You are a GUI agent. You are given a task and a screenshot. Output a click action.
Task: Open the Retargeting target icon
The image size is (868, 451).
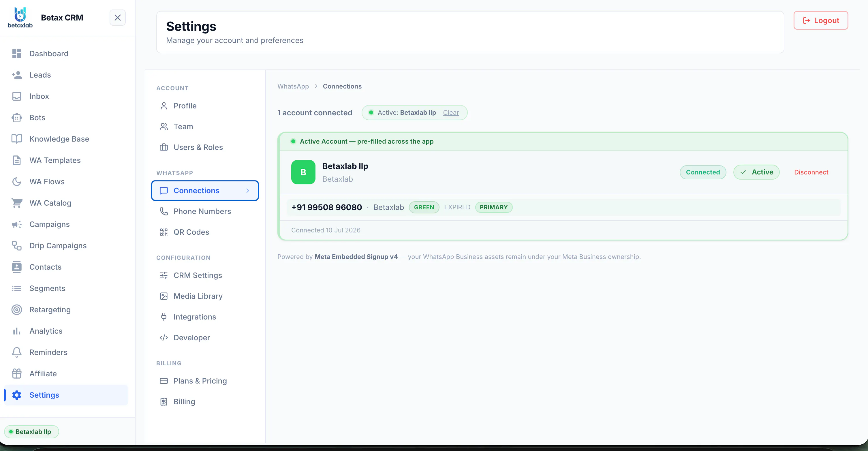(x=16, y=309)
